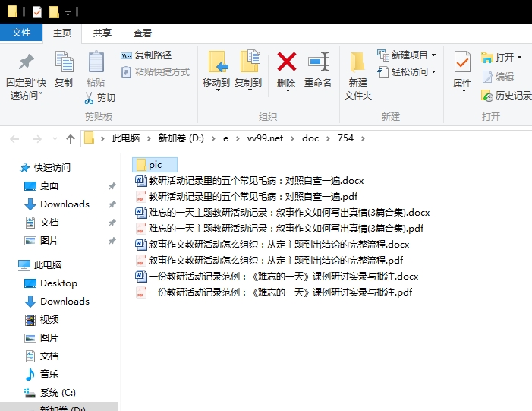Select 难忘的一天主题教研活动记录 docx file
The image size is (532, 411).
point(282,212)
